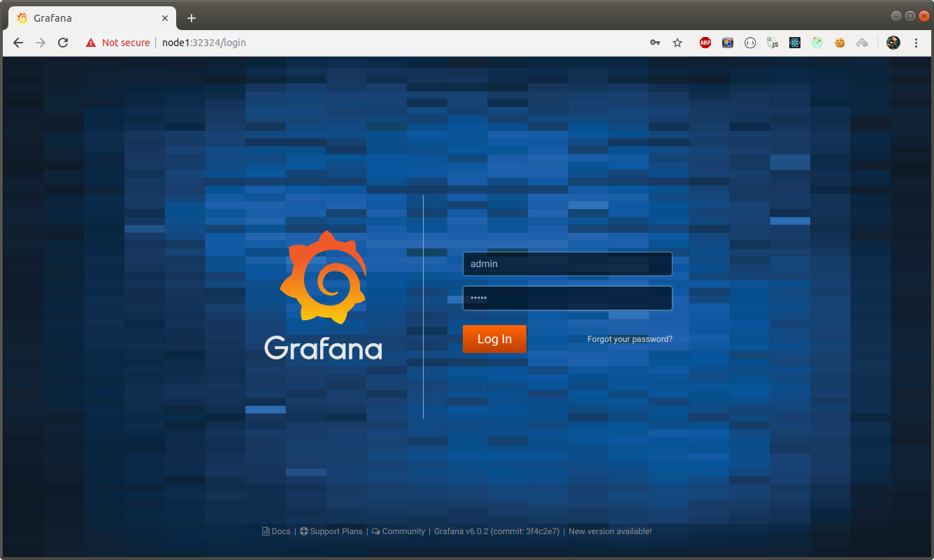This screenshot has height=560, width=934.
Task: Open the Chrome profile avatar
Action: click(x=893, y=43)
